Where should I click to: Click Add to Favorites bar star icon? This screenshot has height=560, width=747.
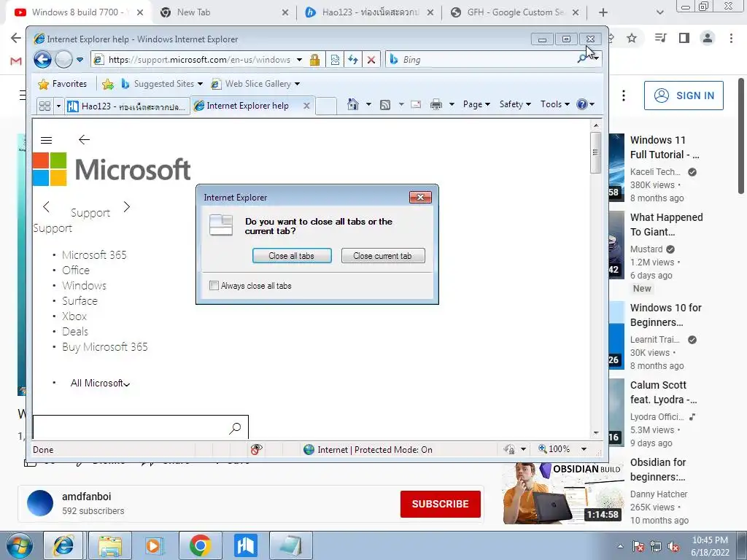click(x=108, y=84)
